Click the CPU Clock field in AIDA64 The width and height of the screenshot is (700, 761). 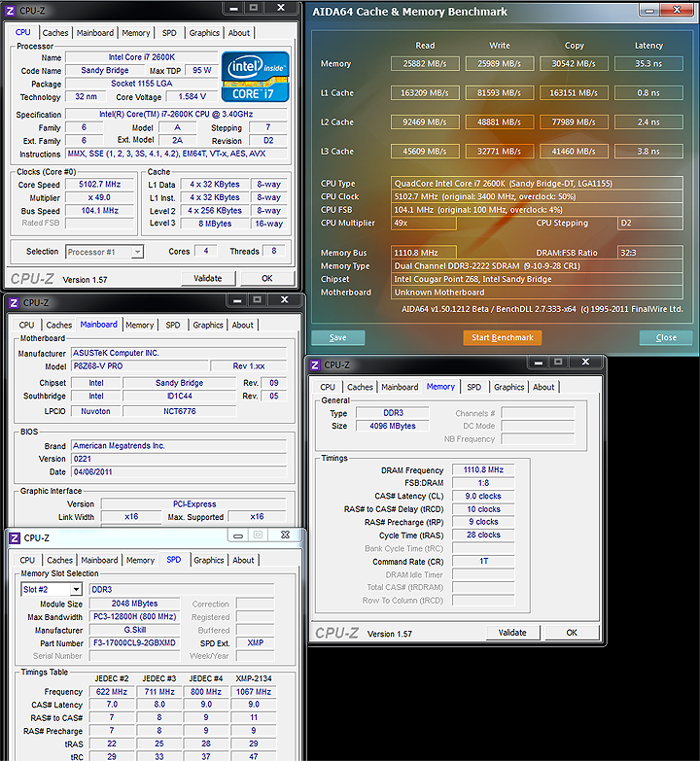pyautogui.click(x=537, y=197)
